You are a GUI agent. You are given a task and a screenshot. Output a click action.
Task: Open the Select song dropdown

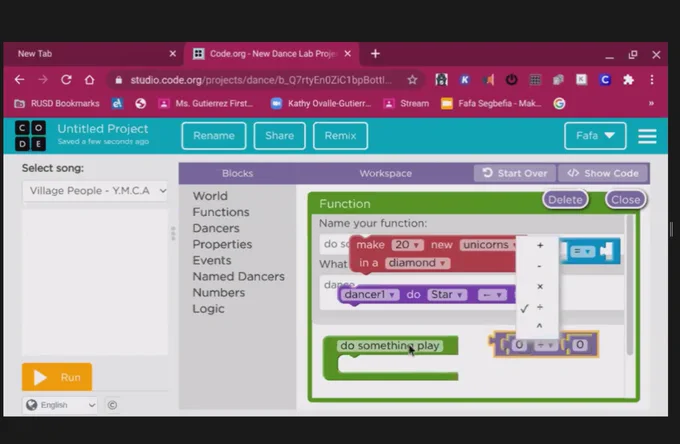[x=95, y=191]
